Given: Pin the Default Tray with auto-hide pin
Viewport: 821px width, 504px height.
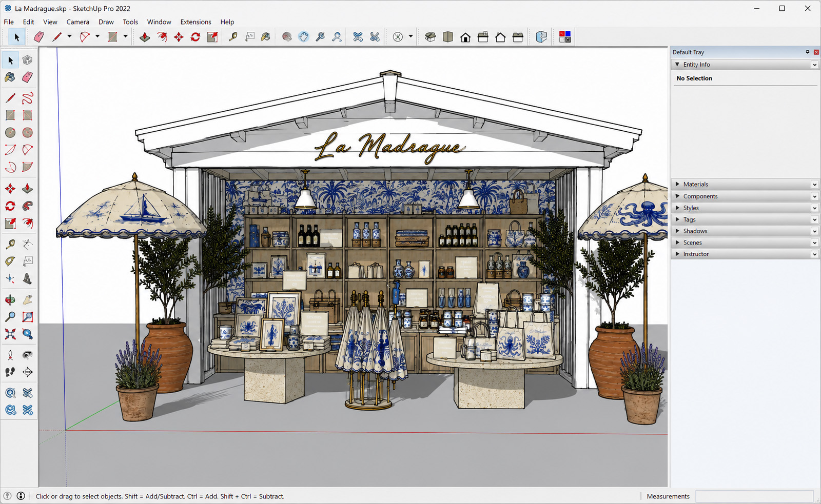Looking at the screenshot, I should tap(808, 52).
